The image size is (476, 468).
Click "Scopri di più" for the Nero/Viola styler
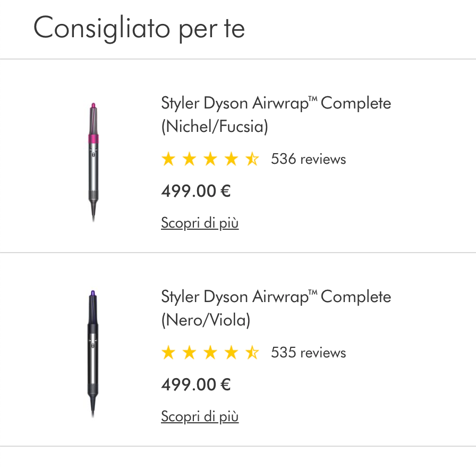point(200,416)
